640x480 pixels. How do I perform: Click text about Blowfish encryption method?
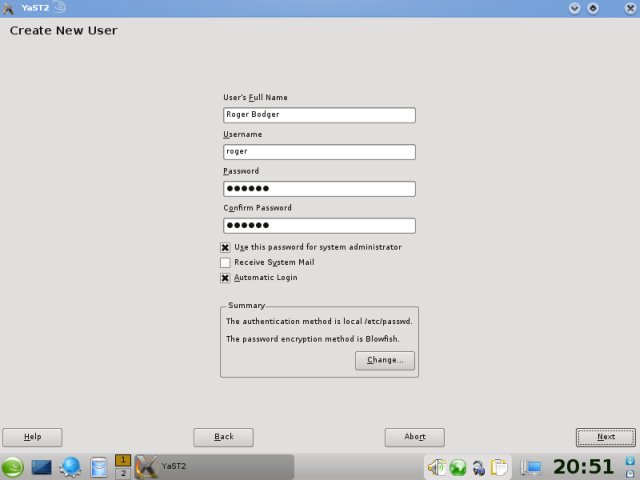(x=313, y=339)
